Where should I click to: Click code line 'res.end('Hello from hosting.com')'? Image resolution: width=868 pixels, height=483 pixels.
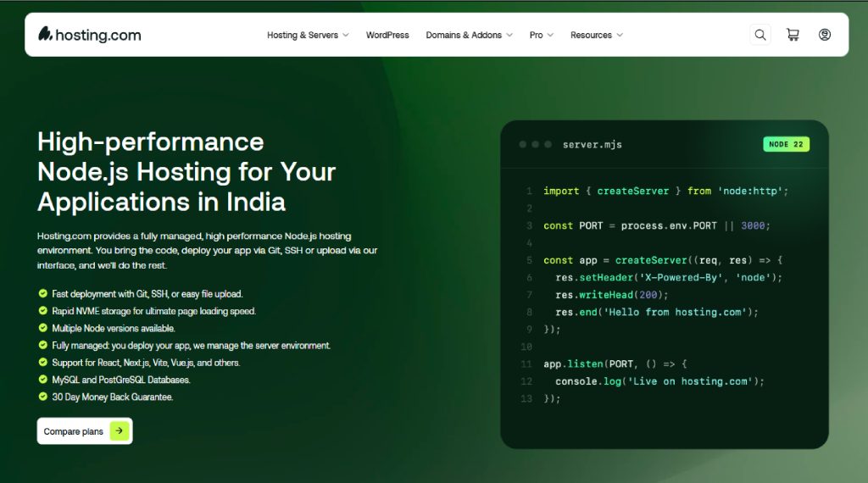tap(657, 312)
